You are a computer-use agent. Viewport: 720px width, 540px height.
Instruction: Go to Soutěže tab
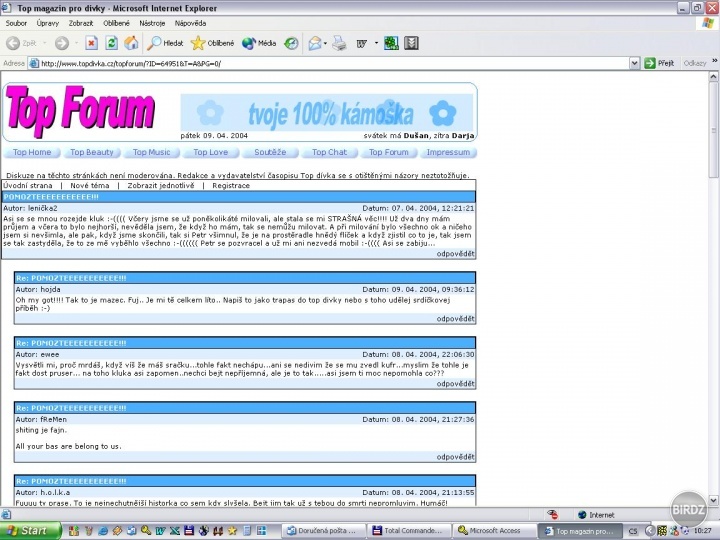(270, 152)
